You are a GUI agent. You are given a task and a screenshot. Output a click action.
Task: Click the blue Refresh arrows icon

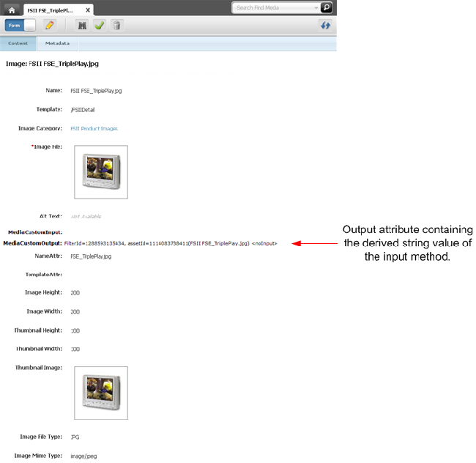(325, 25)
